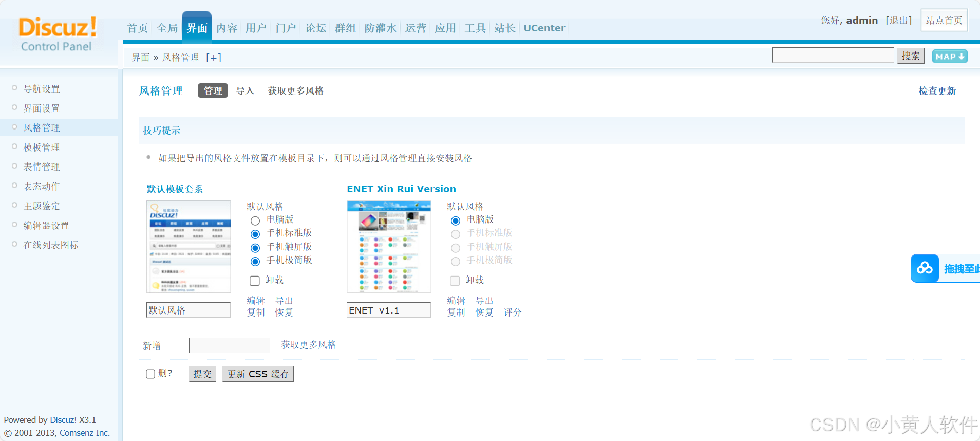The height and width of the screenshot is (441, 980).
Task: Click the 退出 logout link
Action: [899, 21]
